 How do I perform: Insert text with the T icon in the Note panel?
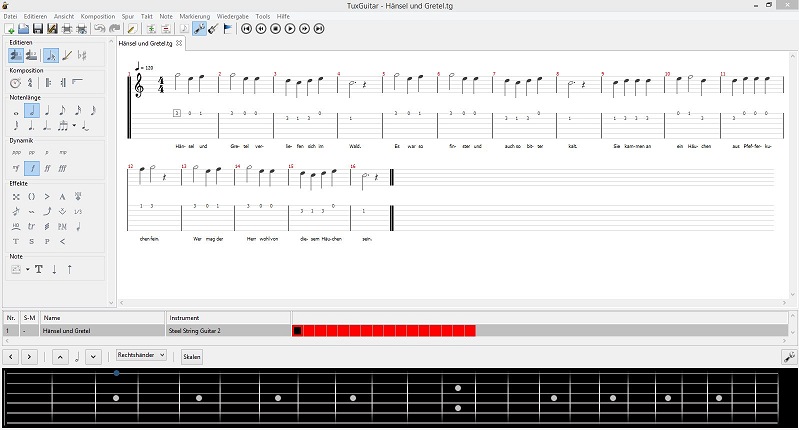(x=39, y=270)
